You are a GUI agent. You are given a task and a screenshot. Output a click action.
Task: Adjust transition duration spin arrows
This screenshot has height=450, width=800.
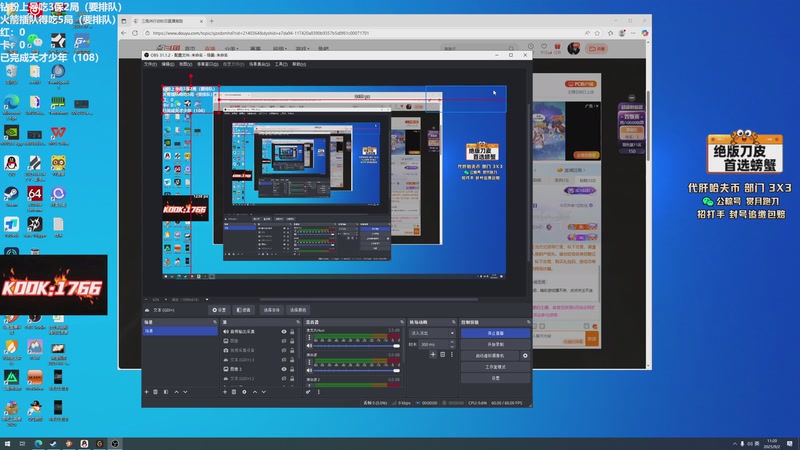(x=452, y=344)
